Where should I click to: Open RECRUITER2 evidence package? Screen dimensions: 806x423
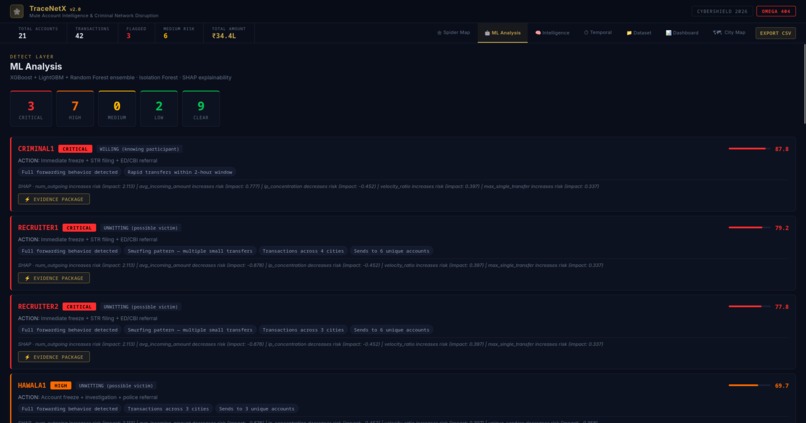[54, 357]
